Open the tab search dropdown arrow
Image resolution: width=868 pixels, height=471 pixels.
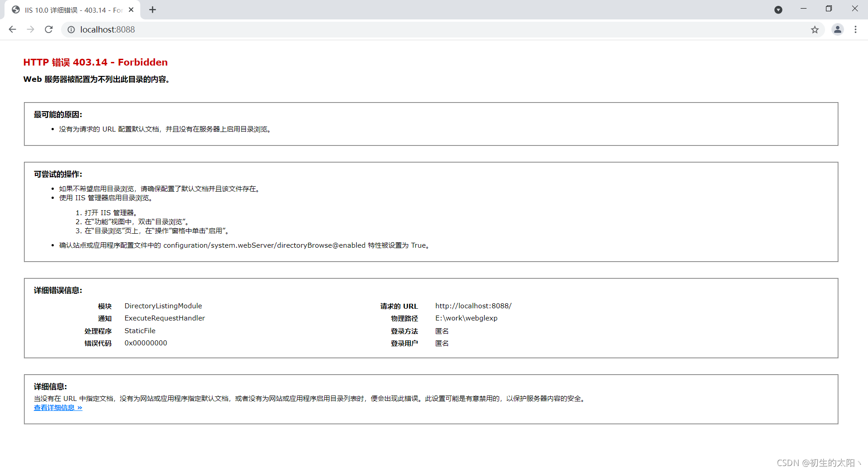(778, 9)
